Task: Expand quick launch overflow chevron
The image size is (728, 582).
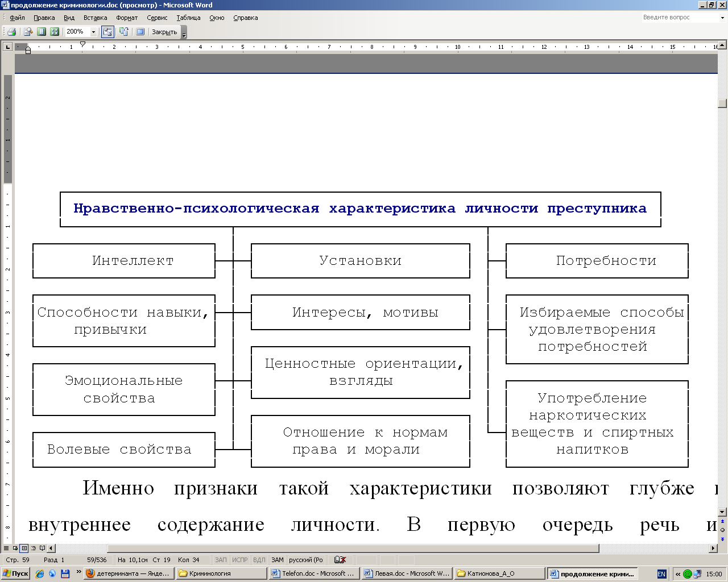Action: (x=78, y=572)
